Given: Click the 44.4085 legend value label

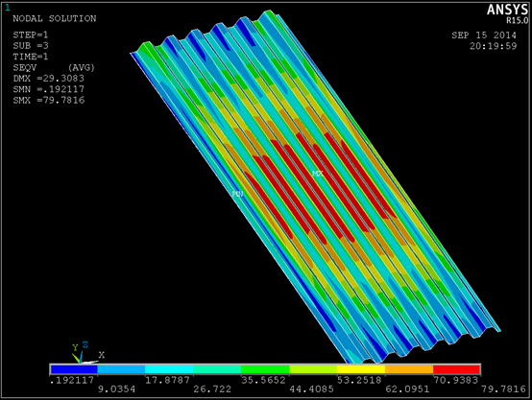Looking at the screenshot, I should click(x=311, y=388).
